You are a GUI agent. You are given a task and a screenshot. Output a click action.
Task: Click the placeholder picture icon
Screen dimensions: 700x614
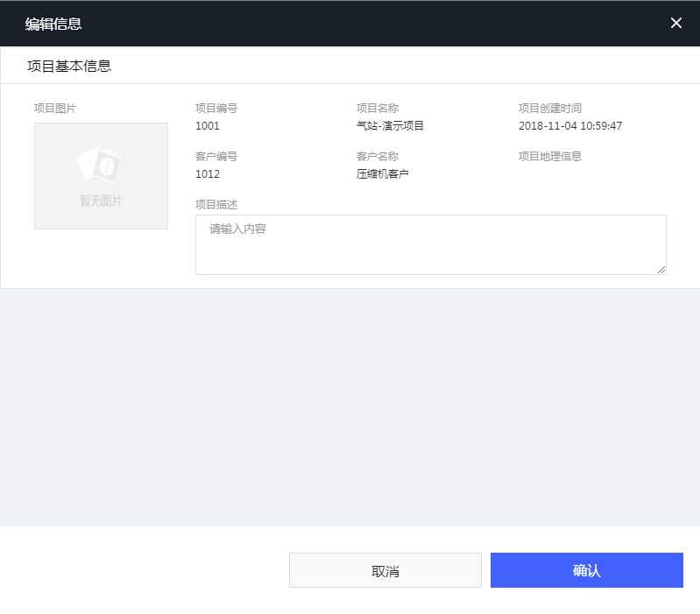100,165
